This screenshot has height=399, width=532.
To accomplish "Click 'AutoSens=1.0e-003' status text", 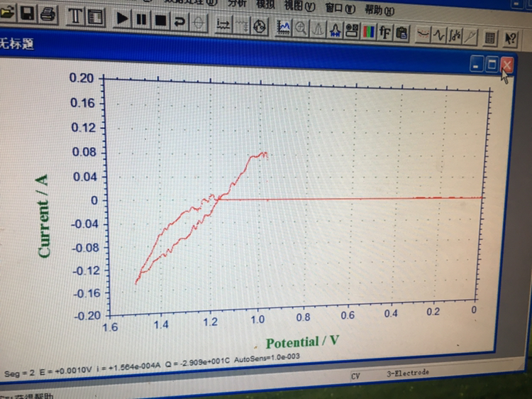I will tap(267, 359).
